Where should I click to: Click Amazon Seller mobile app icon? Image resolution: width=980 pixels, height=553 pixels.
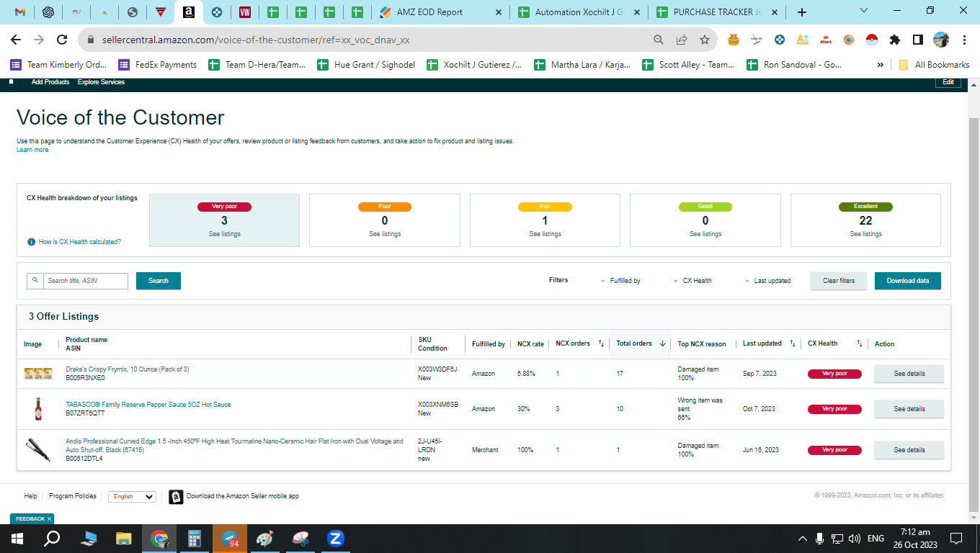point(176,497)
